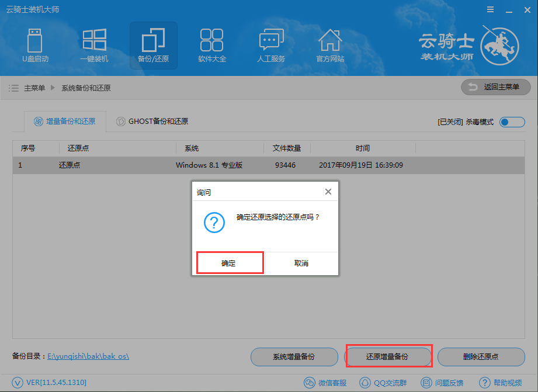Screen dimensions: 538x392
Task: Open 问题反馈 feedback form
Action: click(442, 383)
